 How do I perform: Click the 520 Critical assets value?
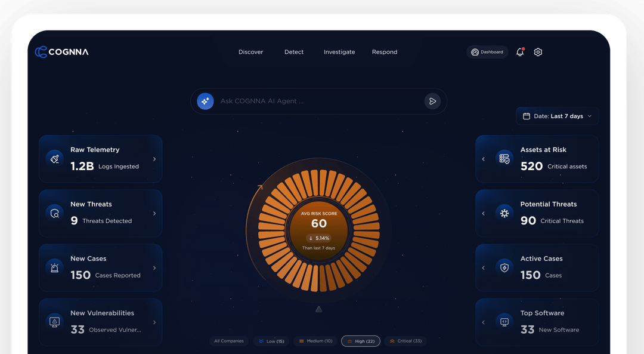pos(553,166)
